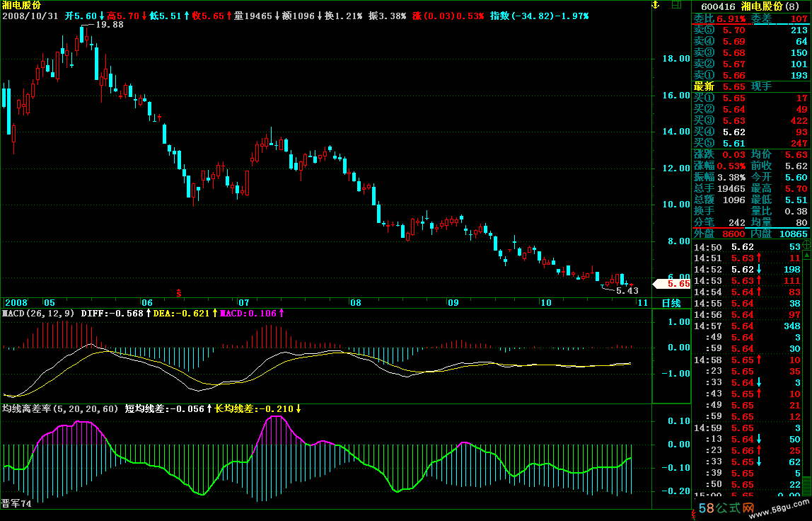This screenshot has height=521, width=812.
Task: Click the green panel layout icon beside the anchor
Action: 675,5
